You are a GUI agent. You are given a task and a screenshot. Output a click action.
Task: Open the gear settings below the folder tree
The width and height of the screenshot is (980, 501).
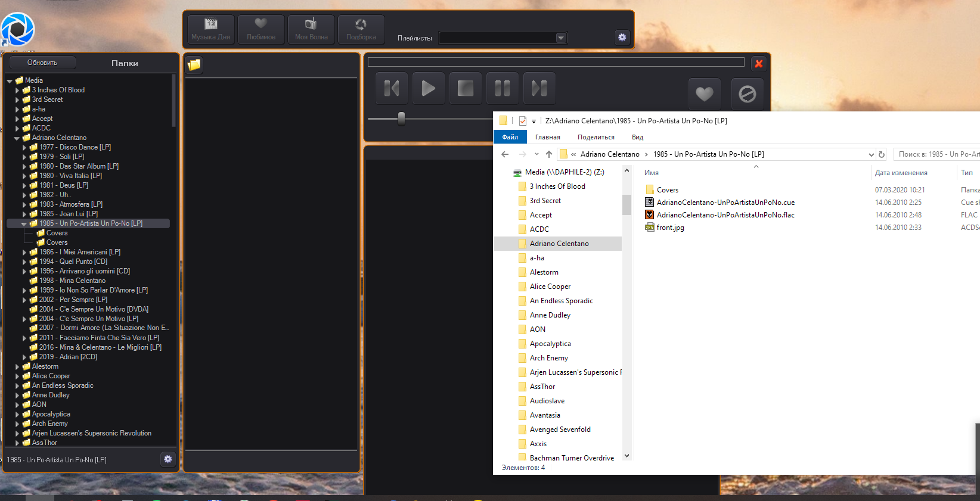[x=168, y=459]
